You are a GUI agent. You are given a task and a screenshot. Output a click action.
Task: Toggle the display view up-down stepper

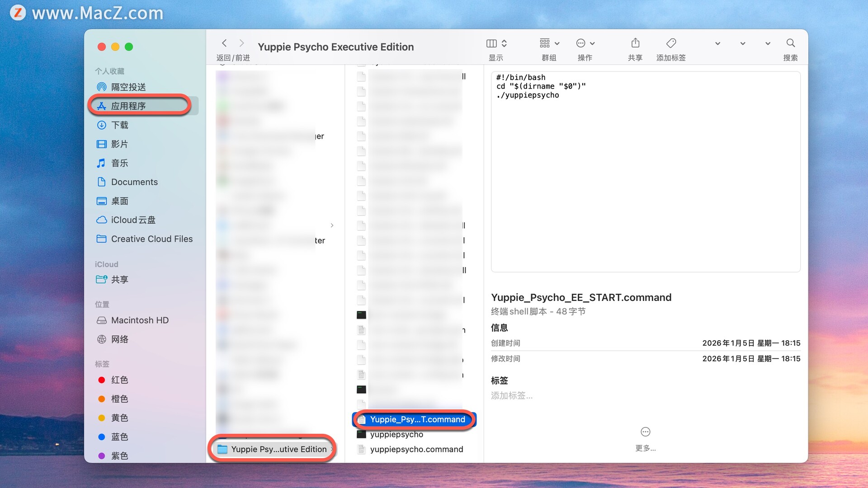click(x=504, y=43)
